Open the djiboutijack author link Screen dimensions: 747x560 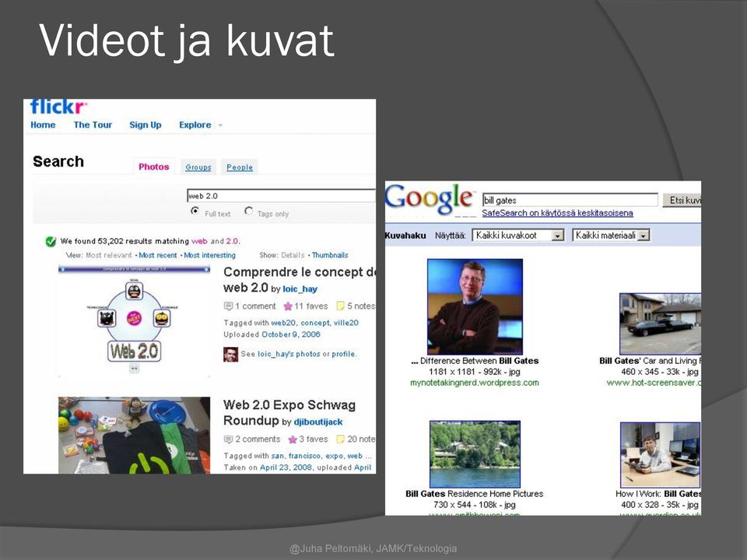(318, 422)
